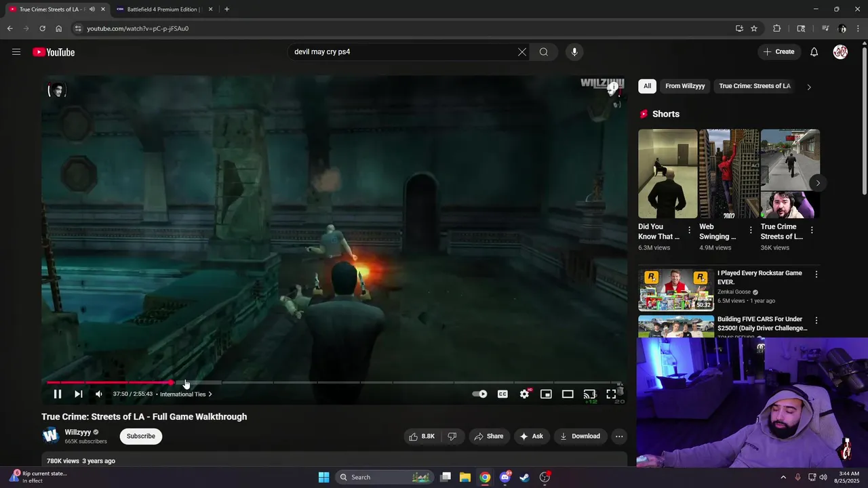The width and height of the screenshot is (868, 488).
Task: Open Chrome three-dot menu
Action: [859, 28]
